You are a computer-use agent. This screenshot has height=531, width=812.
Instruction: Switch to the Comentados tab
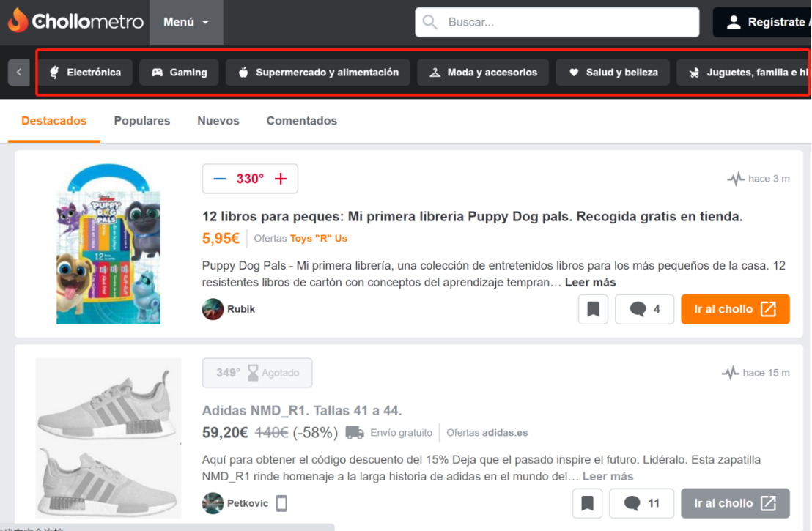pyautogui.click(x=301, y=121)
